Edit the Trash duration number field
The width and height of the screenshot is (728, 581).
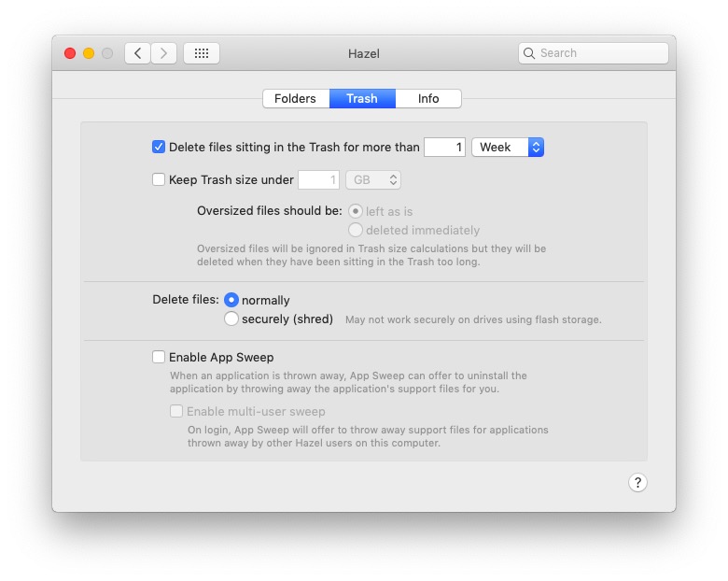[444, 148]
